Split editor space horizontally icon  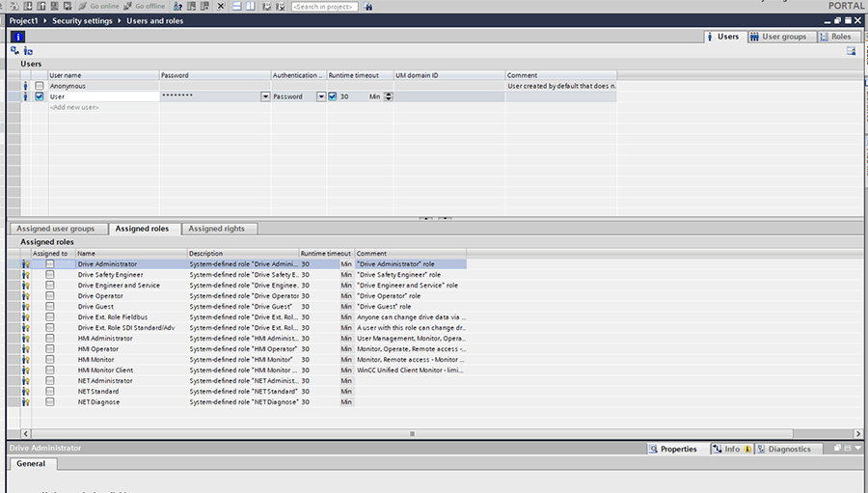(237, 6)
